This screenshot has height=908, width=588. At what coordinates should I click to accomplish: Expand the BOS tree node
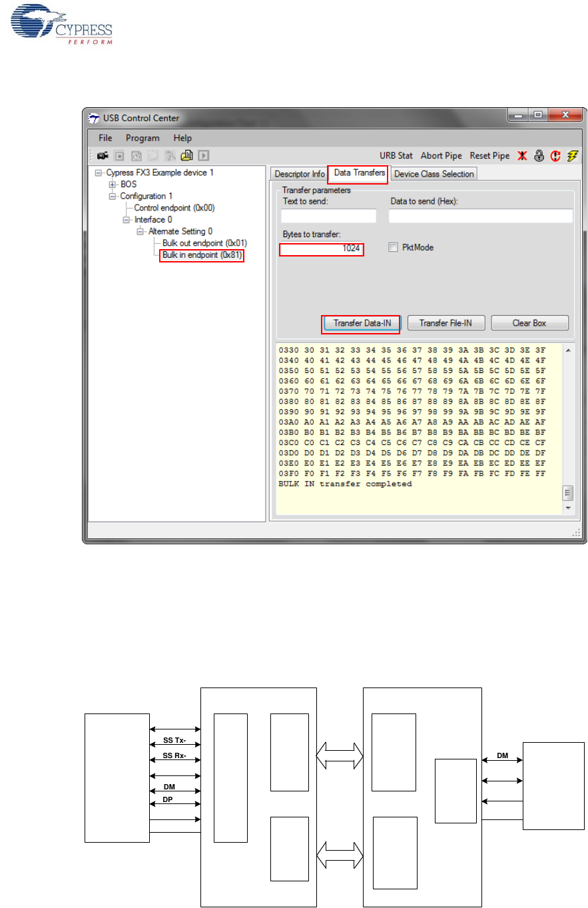pos(113,185)
